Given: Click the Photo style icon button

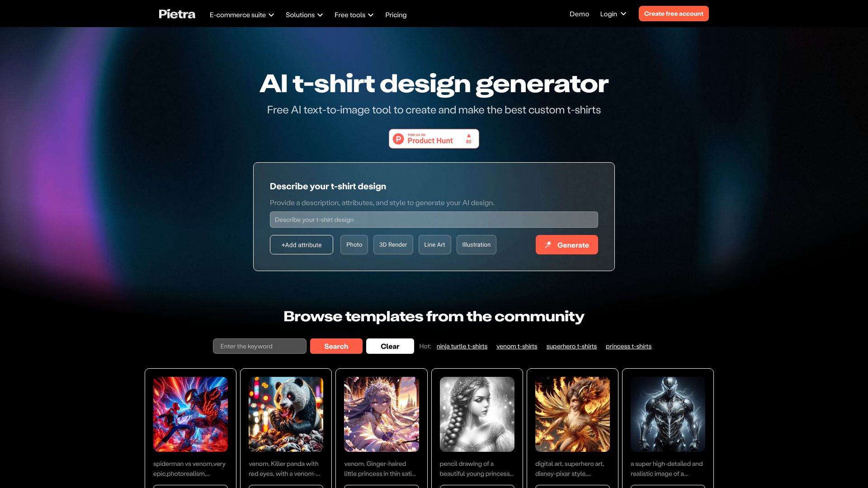Looking at the screenshot, I should click(354, 244).
